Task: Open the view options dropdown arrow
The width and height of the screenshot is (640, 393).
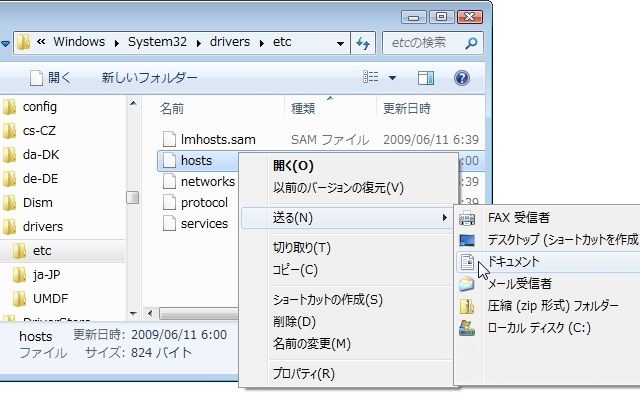Action: coord(392,78)
